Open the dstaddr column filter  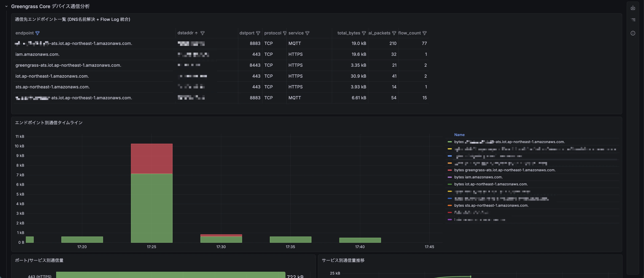202,33
